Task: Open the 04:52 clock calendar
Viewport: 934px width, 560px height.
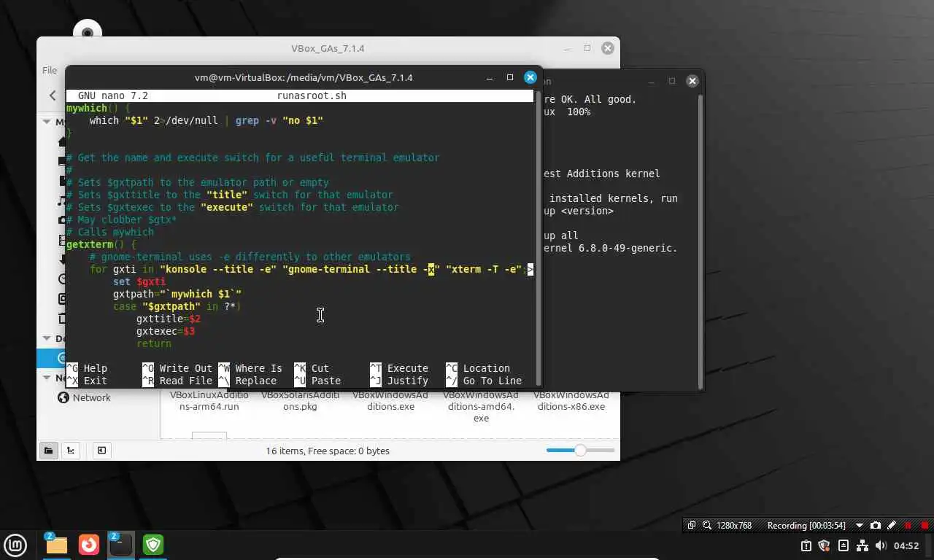Action: click(906, 545)
